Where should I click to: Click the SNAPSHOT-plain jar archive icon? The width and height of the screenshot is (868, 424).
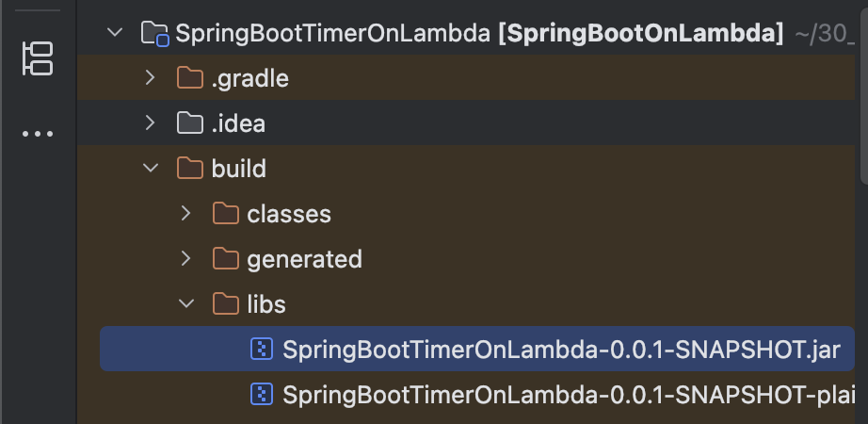262,395
